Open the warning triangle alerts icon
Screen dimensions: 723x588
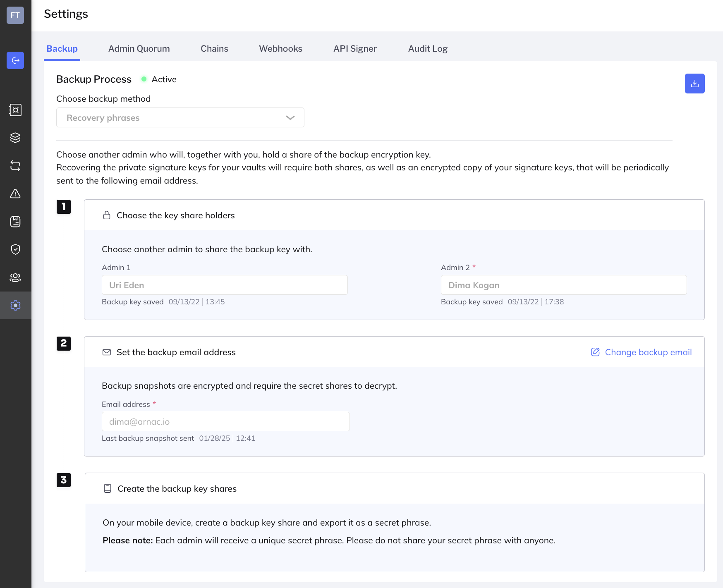pos(15,194)
